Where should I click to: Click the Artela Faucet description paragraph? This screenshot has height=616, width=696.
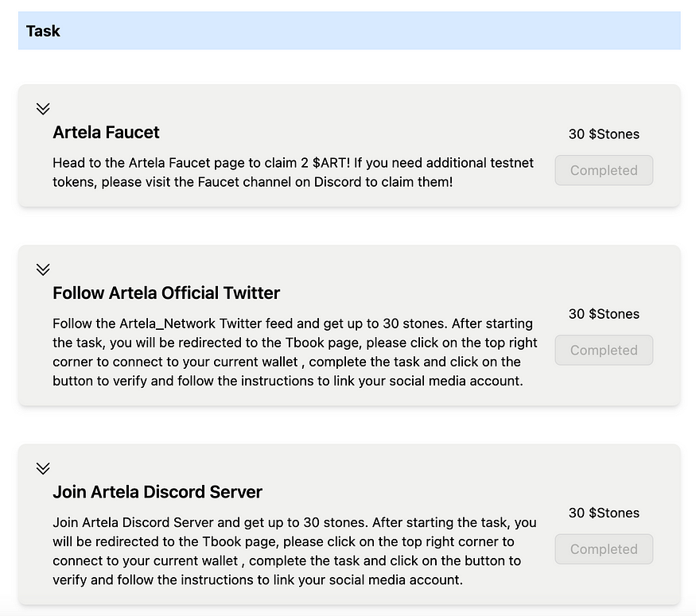[293, 172]
